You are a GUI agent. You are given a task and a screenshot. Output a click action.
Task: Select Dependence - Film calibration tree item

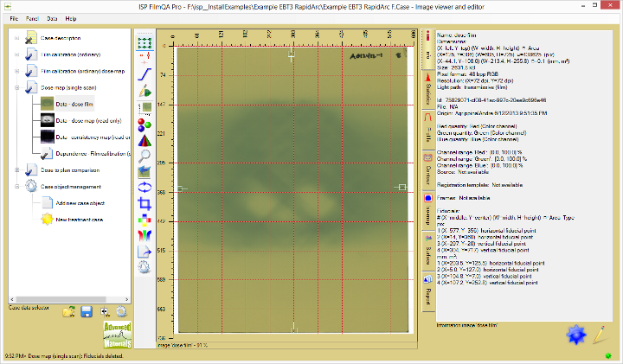[93, 154]
